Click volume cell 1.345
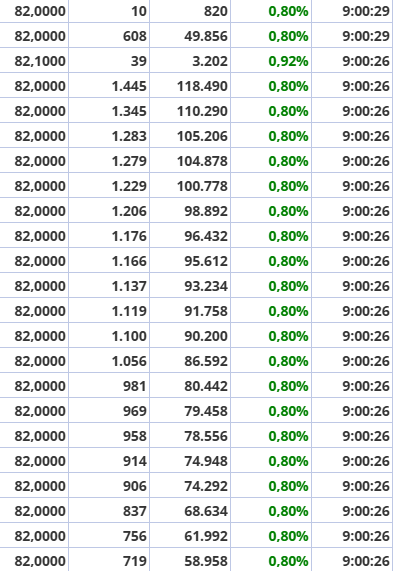Screen dimensions: 395x576 109,111
